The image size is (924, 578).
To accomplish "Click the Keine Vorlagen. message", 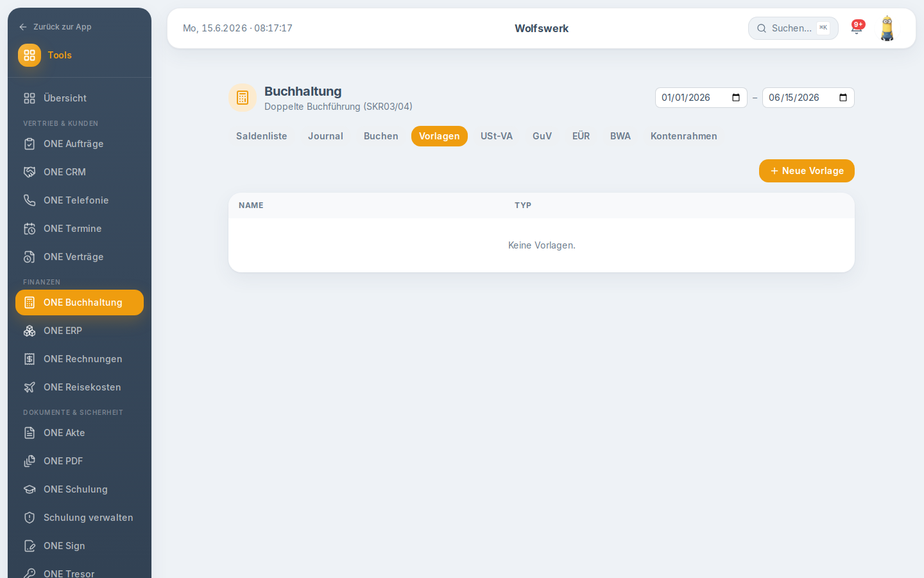I will (542, 245).
